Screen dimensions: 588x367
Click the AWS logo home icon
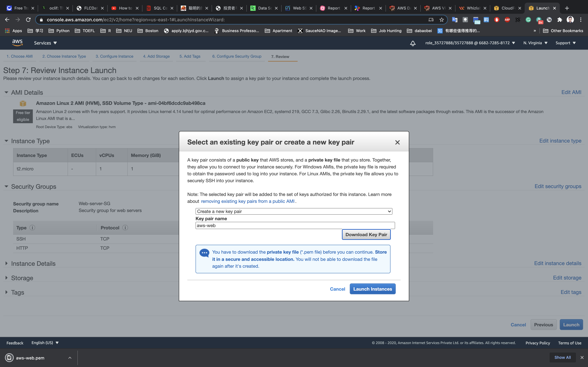[x=17, y=43]
